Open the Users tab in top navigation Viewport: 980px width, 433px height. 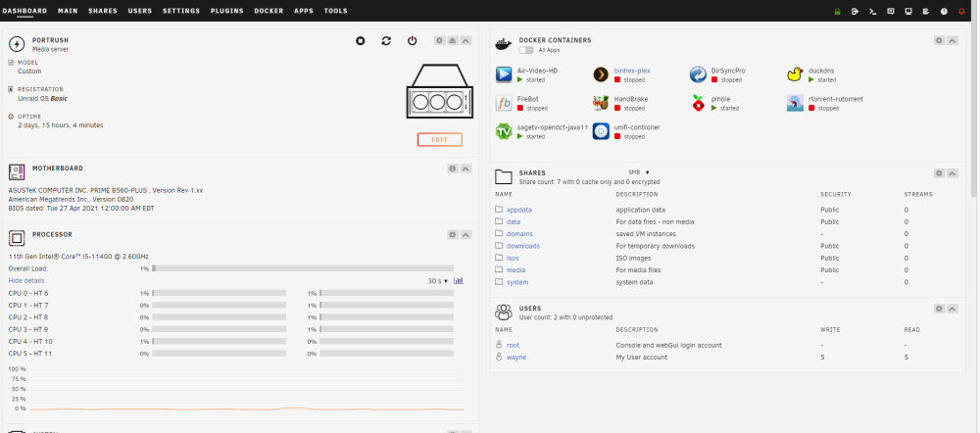click(x=140, y=11)
